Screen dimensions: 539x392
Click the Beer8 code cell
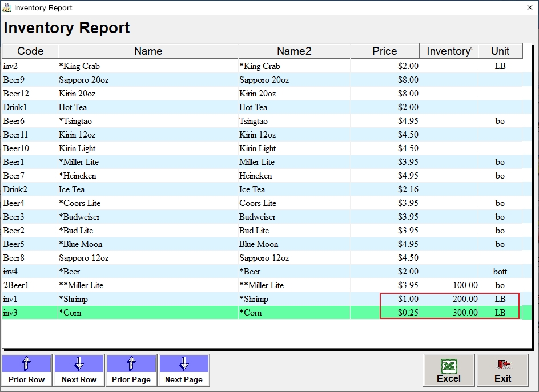[x=30, y=258]
